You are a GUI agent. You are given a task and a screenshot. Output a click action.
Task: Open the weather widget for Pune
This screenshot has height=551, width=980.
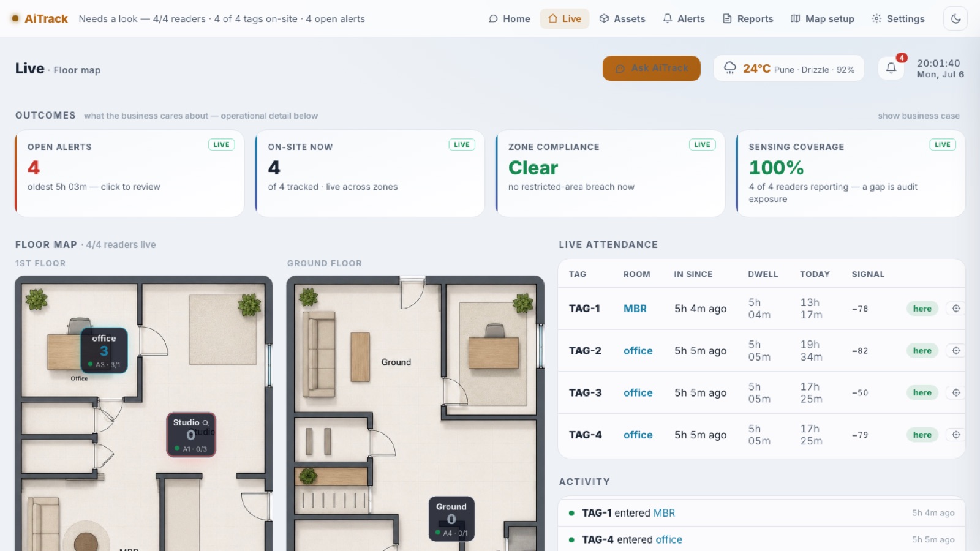coord(789,69)
